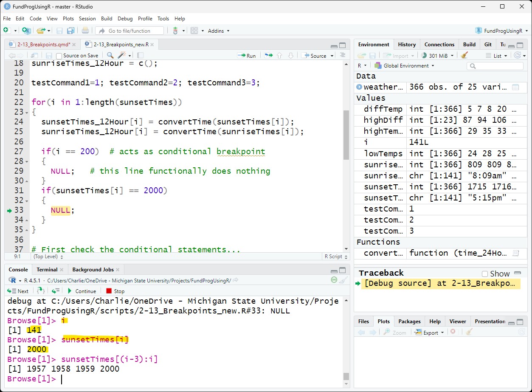Collapse the code fold at line 32
532x392 pixels.
(x=27, y=201)
